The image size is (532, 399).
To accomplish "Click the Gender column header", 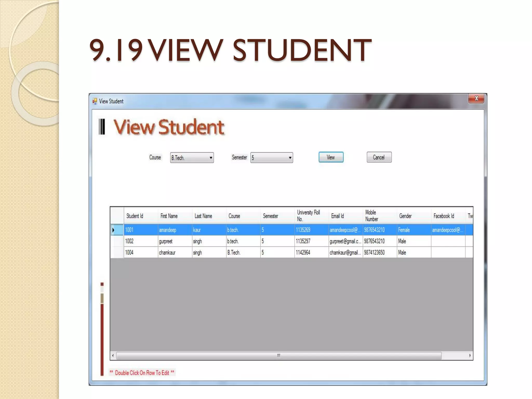I will (x=414, y=216).
